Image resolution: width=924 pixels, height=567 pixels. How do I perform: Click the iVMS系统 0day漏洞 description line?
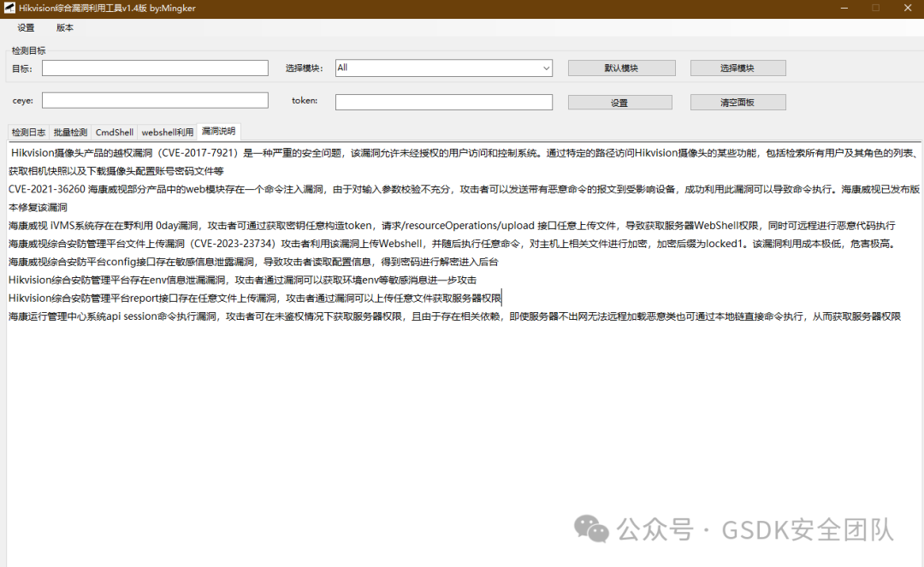point(452,226)
